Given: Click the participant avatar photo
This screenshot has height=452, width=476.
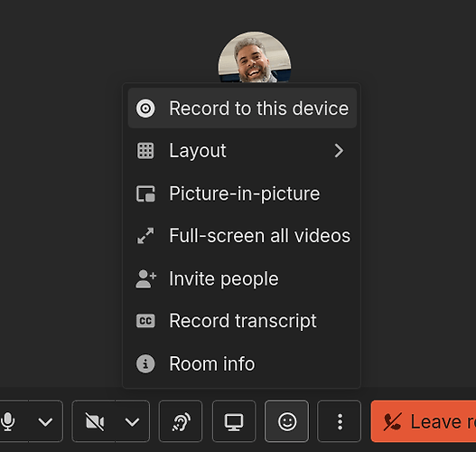Looking at the screenshot, I should tap(255, 57).
